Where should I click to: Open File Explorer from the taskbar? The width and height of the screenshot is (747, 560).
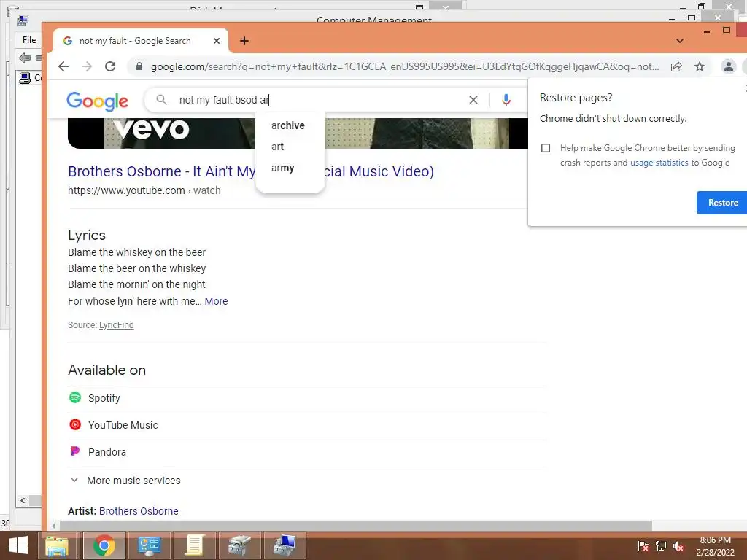pyautogui.click(x=57, y=545)
